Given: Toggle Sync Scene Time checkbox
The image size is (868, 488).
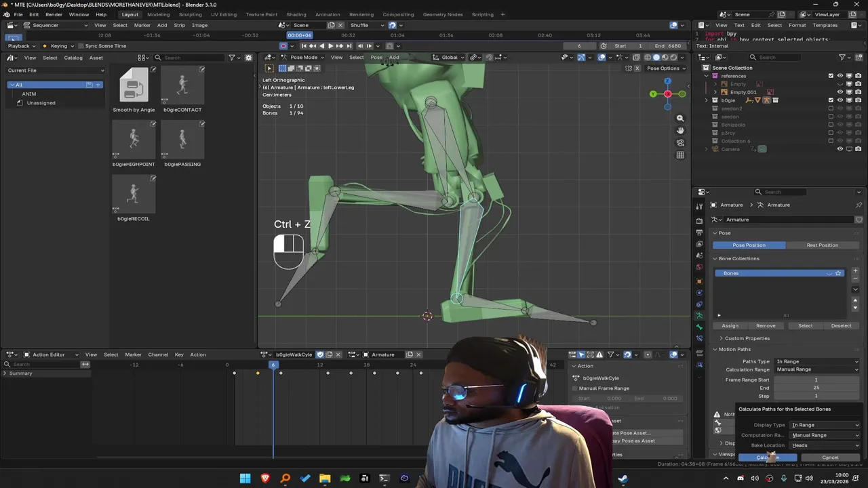Looking at the screenshot, I should coord(81,46).
